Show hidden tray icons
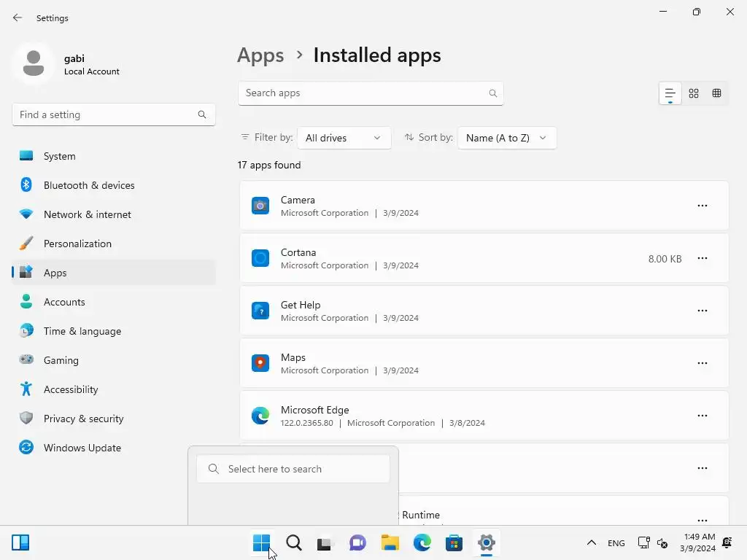 pyautogui.click(x=591, y=542)
